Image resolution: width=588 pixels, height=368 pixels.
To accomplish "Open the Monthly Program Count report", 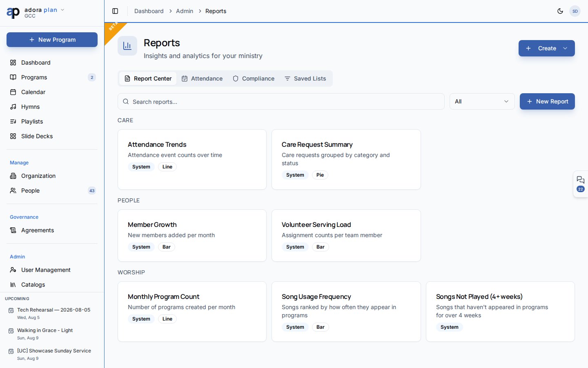I will pos(192,312).
